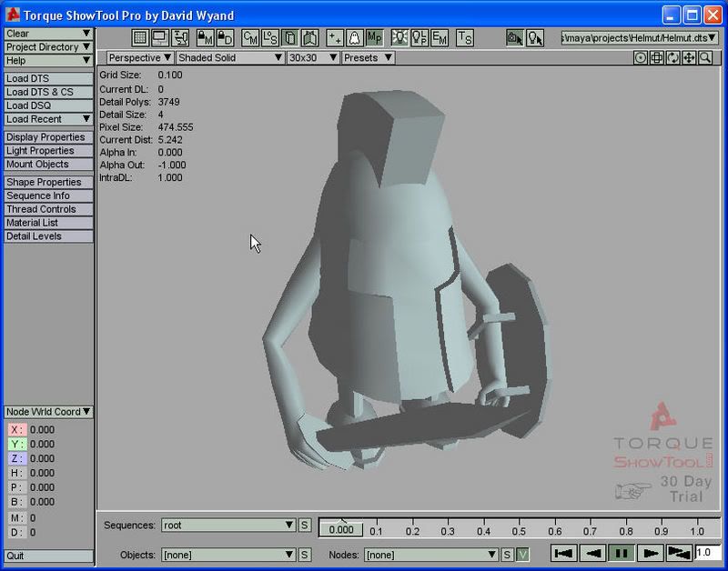Open the Shaded Solid render mode dropdown

(229, 57)
